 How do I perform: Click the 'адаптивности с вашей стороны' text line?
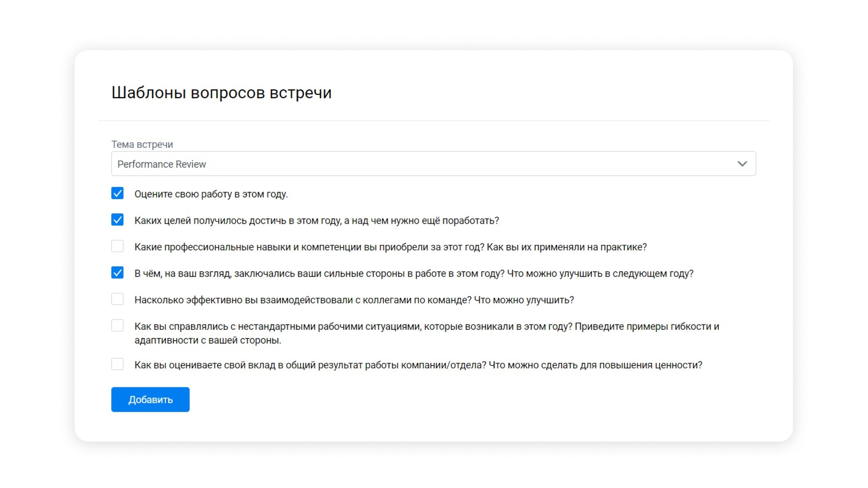coord(208,340)
